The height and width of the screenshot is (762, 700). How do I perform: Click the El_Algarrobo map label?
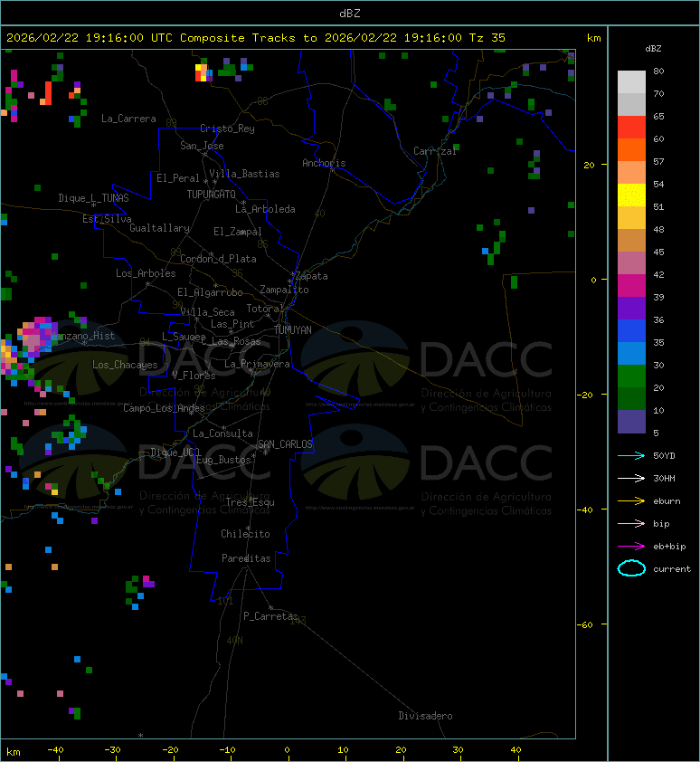pyautogui.click(x=210, y=292)
